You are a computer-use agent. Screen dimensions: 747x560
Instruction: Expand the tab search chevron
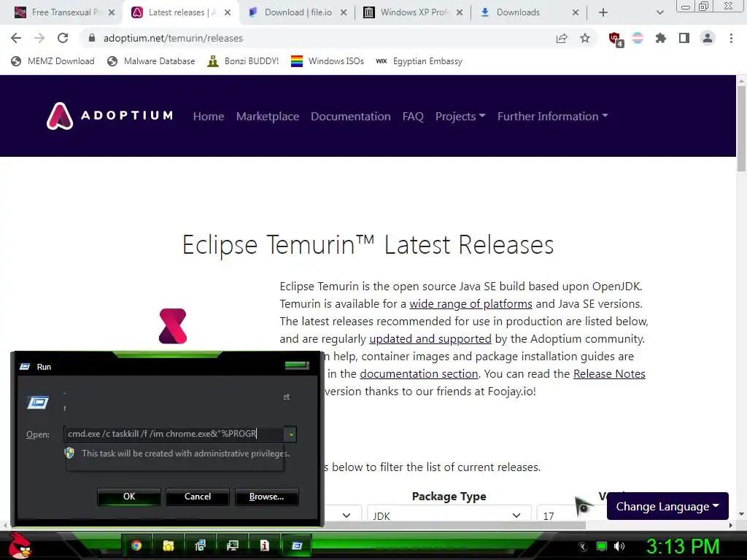[659, 12]
